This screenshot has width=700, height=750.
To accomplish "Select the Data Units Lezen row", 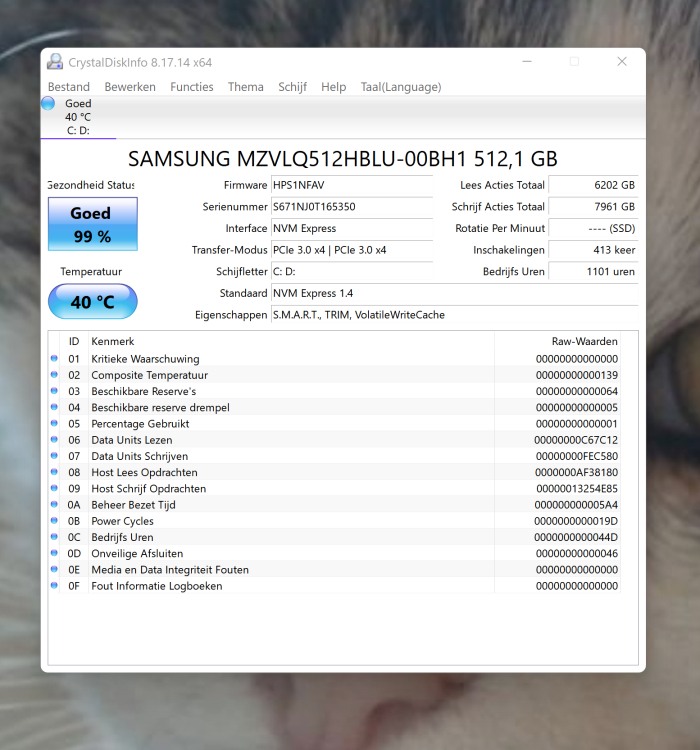I will point(334,440).
